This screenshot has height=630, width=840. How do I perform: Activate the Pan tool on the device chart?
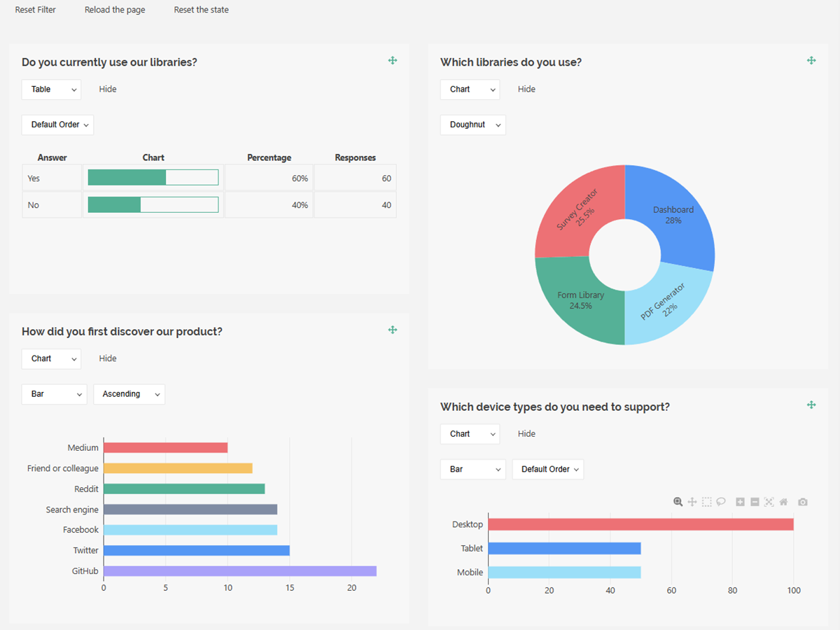[692, 502]
